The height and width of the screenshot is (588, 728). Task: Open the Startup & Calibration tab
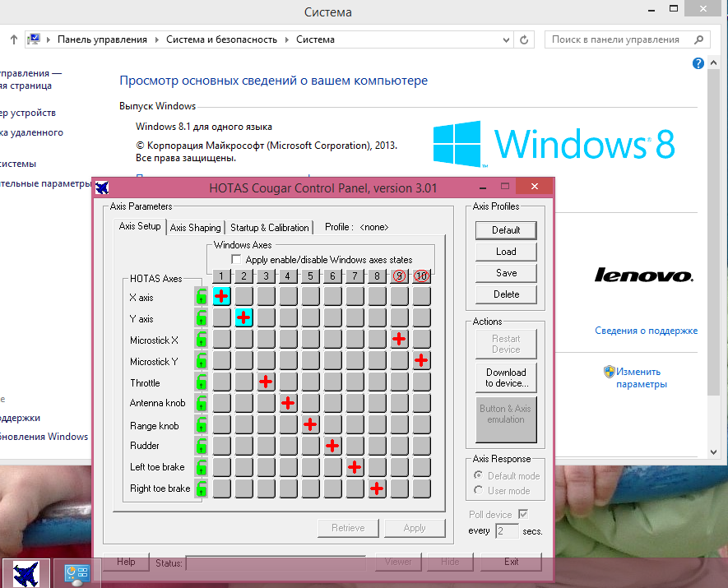click(x=269, y=228)
